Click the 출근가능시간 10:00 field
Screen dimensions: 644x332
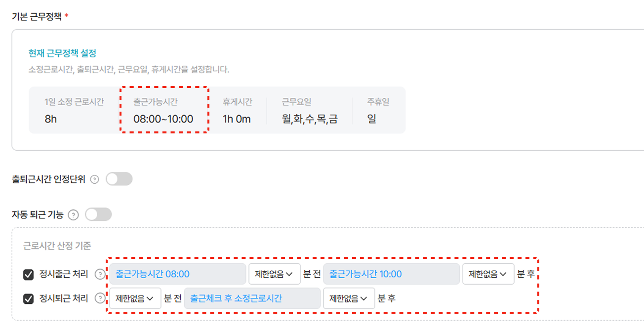tap(392, 274)
